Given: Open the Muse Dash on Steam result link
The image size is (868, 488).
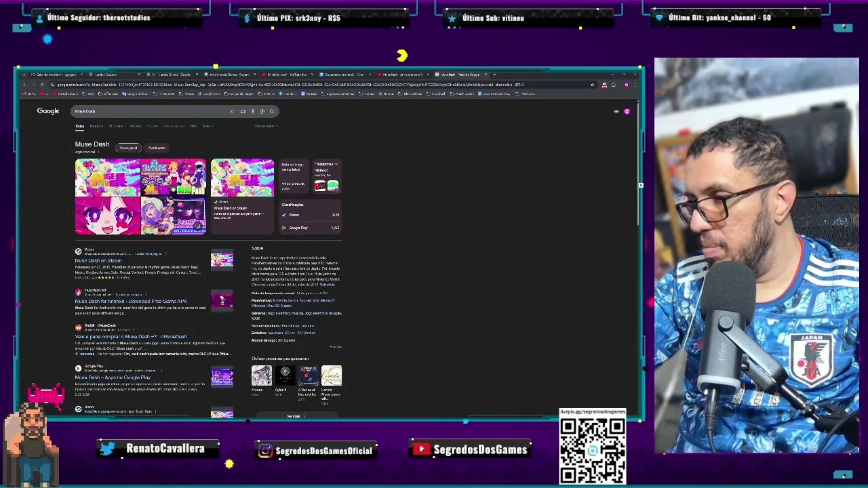Looking at the screenshot, I should pos(98,261).
